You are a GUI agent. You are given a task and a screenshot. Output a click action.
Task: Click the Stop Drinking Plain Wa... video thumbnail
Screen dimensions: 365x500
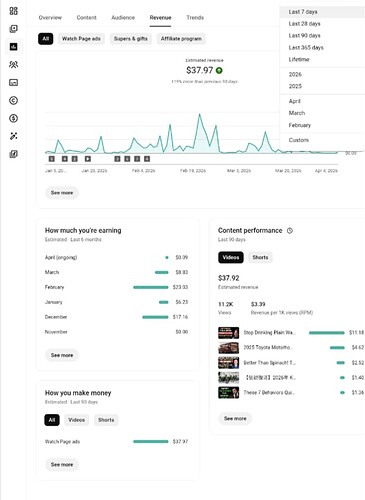pyautogui.click(x=228, y=333)
